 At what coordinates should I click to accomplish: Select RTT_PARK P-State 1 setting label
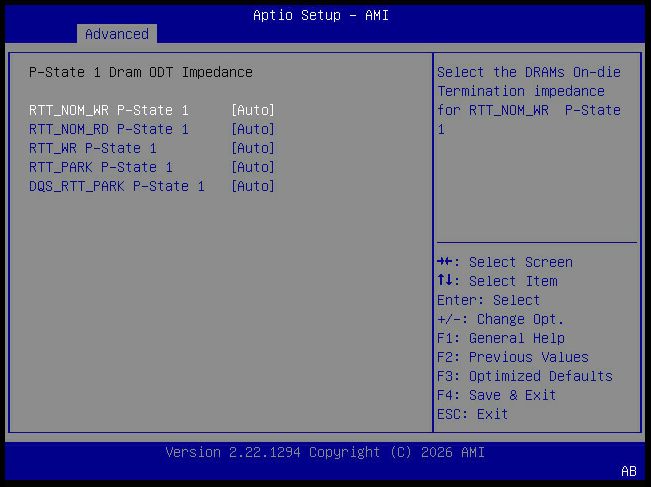pyautogui.click(x=101, y=167)
